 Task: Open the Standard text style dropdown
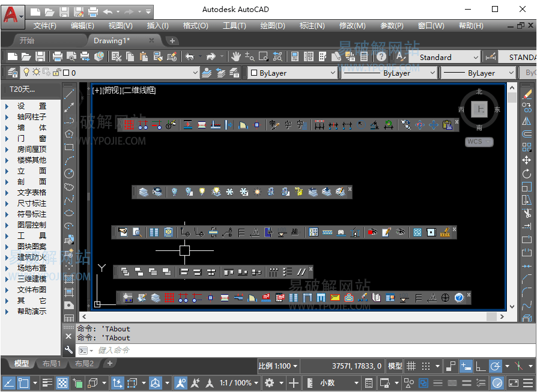click(x=448, y=58)
